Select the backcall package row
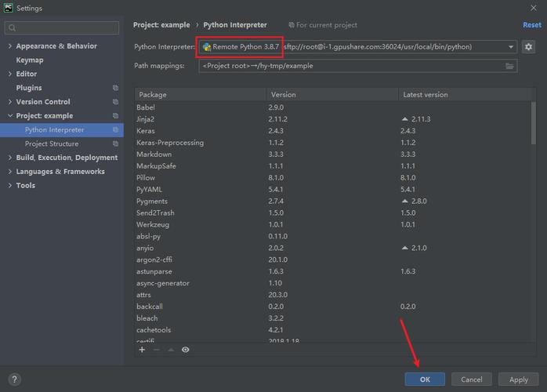 tap(332, 307)
